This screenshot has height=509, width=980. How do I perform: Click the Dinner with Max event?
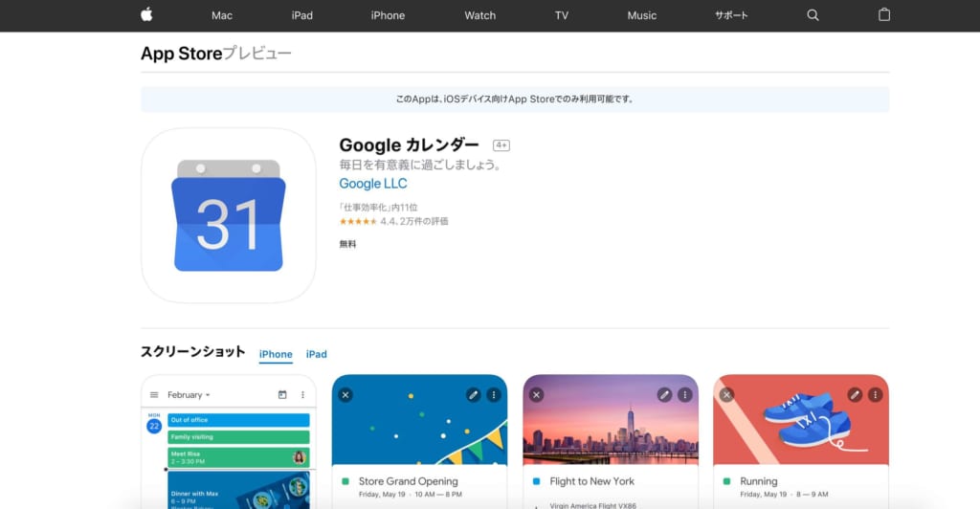[238, 490]
